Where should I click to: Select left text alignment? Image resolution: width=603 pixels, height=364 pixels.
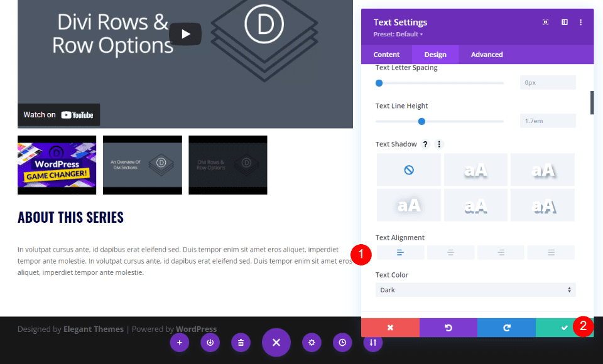400,252
